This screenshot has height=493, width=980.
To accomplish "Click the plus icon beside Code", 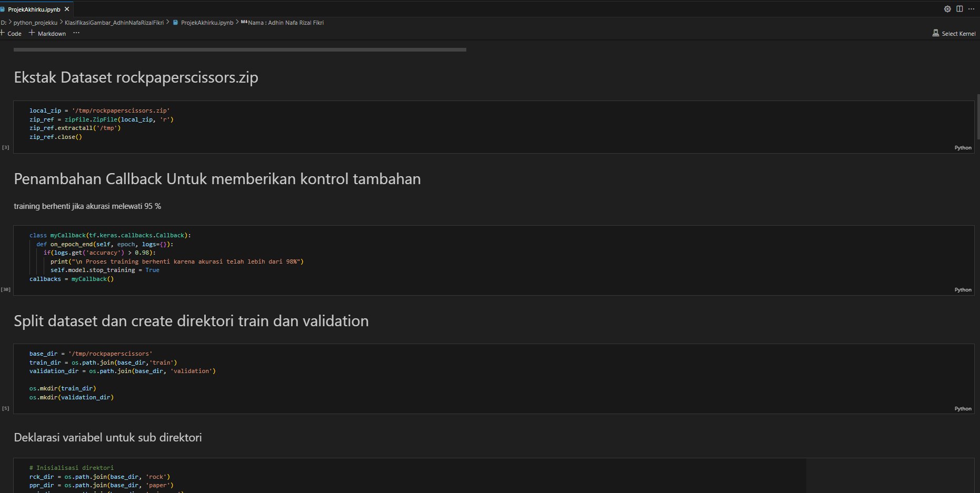I will tap(3, 33).
